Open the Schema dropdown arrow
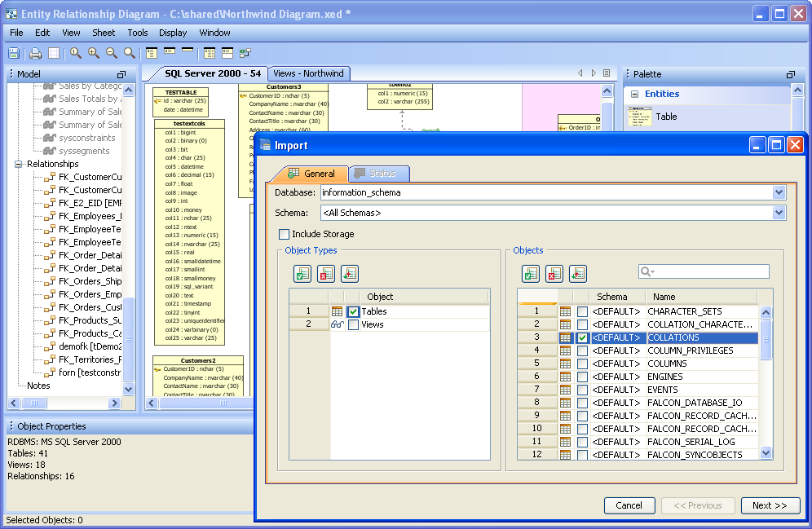The image size is (812, 529). pos(779,213)
